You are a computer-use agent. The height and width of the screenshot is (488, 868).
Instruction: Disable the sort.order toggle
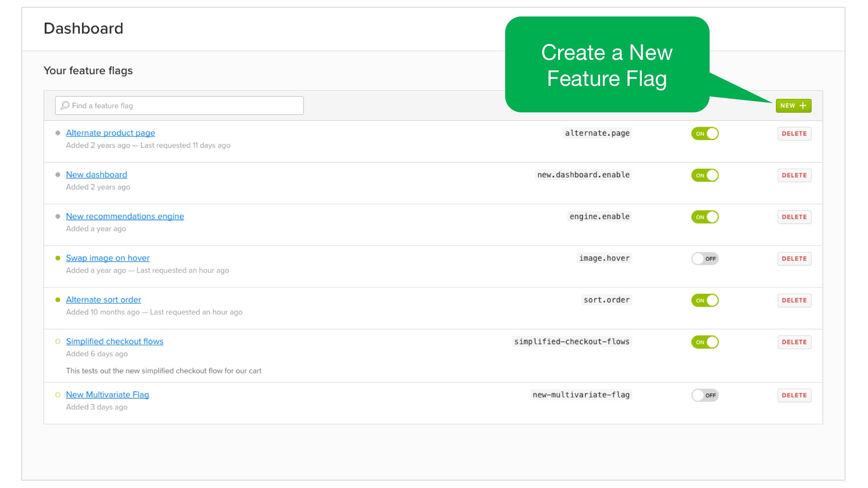click(x=705, y=300)
